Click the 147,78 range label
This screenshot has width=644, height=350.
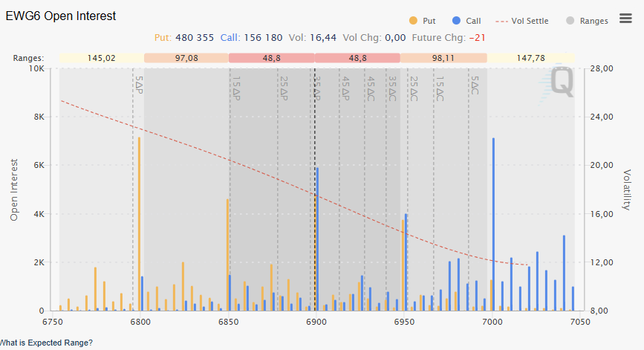coord(530,58)
